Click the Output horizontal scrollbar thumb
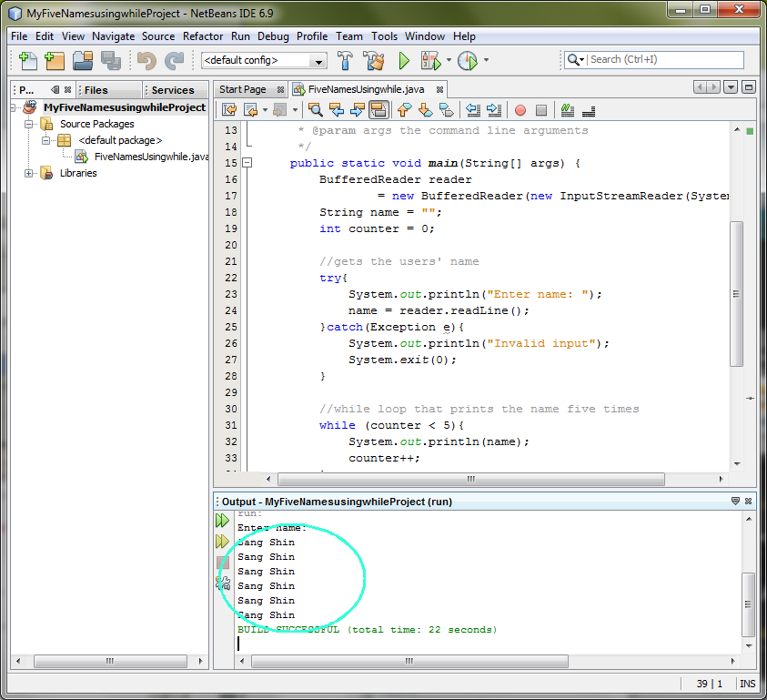The image size is (767, 700). click(x=410, y=662)
